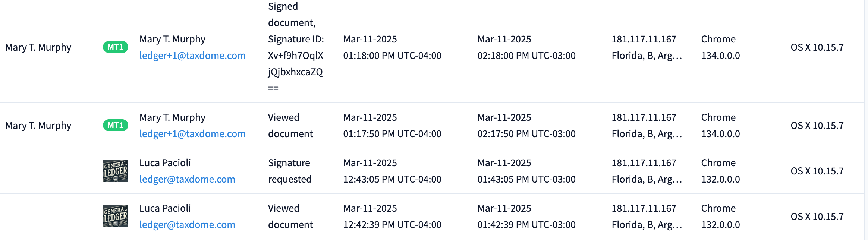Click Luca Pacioli name in Signature requested row
868x240 pixels.
(x=165, y=163)
